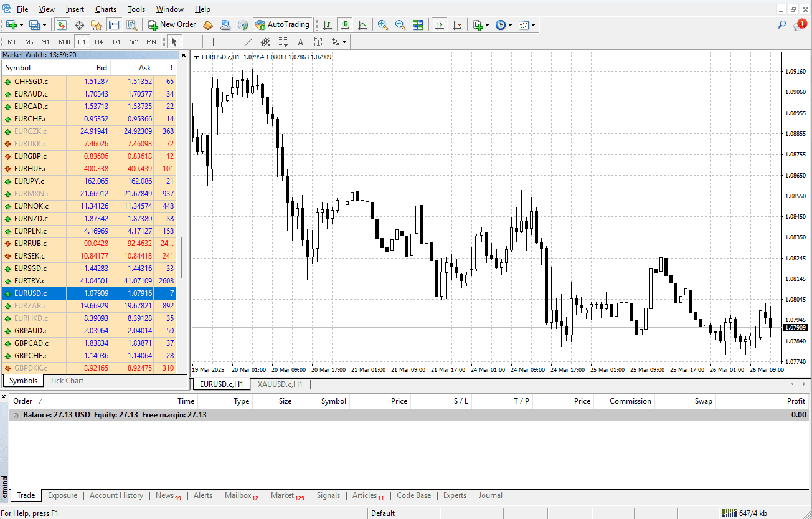This screenshot has width=812, height=519.
Task: Select the horizontal line tool
Action: click(231, 42)
